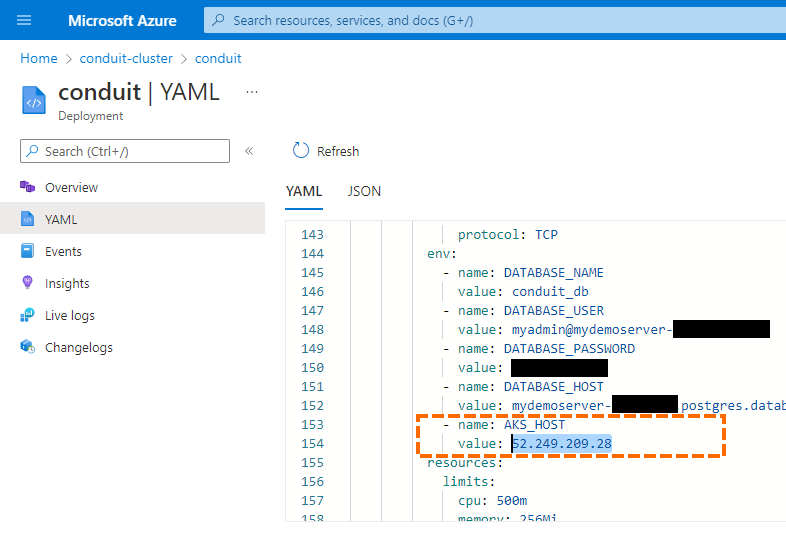This screenshot has height=540, width=786.
Task: Focus the sidebar Search (Ctrl+/) field
Action: (125, 151)
